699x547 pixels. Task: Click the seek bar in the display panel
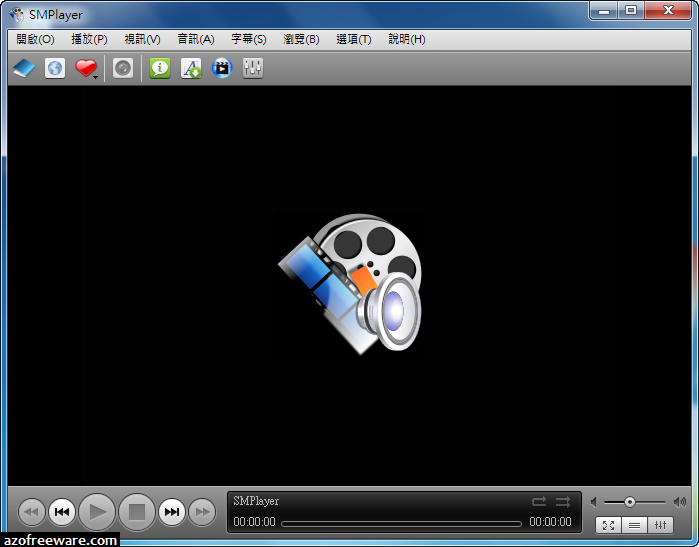pyautogui.click(x=401, y=523)
